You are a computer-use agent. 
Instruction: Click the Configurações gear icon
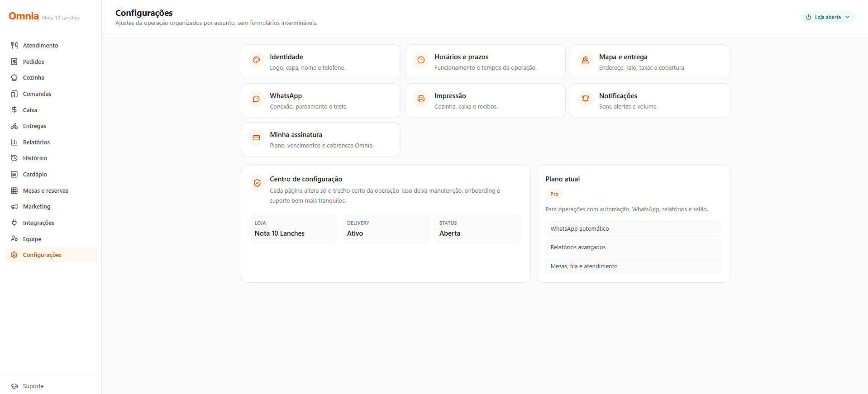[x=14, y=255]
